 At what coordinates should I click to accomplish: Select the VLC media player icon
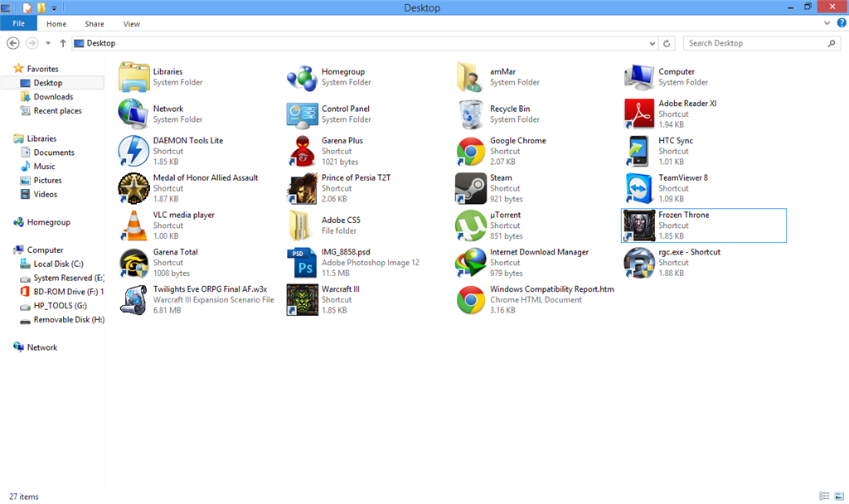133,225
